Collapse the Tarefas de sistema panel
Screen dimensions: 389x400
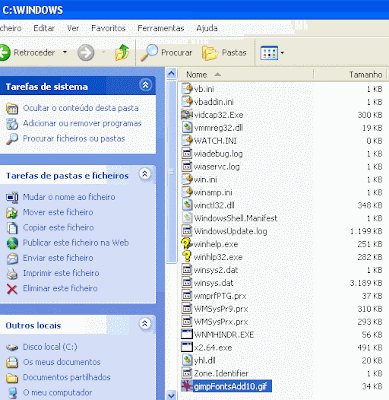[x=145, y=85]
